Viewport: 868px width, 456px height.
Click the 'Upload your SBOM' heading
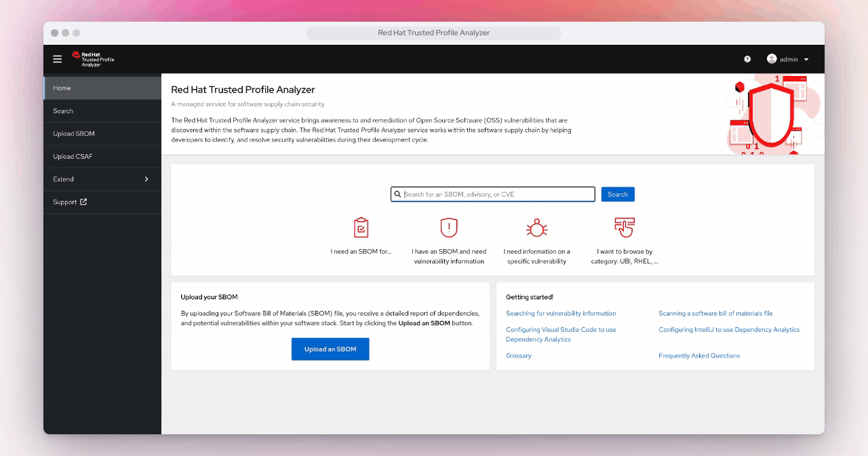(x=209, y=297)
